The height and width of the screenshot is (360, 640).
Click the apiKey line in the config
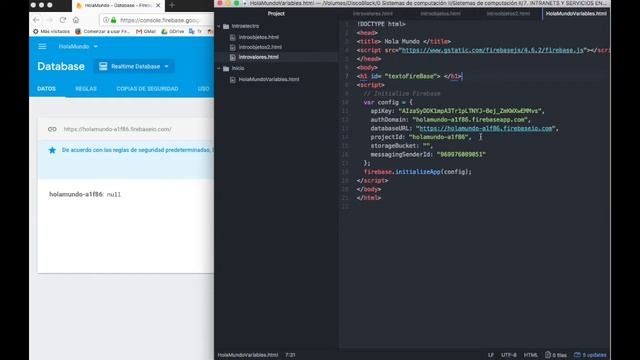(x=458, y=111)
